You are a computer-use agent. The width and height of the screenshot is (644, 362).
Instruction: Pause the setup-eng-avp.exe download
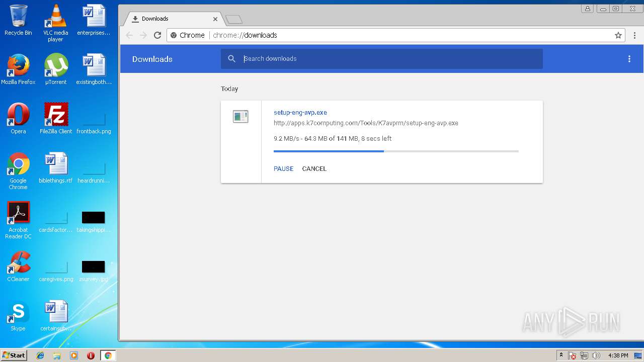point(283,169)
